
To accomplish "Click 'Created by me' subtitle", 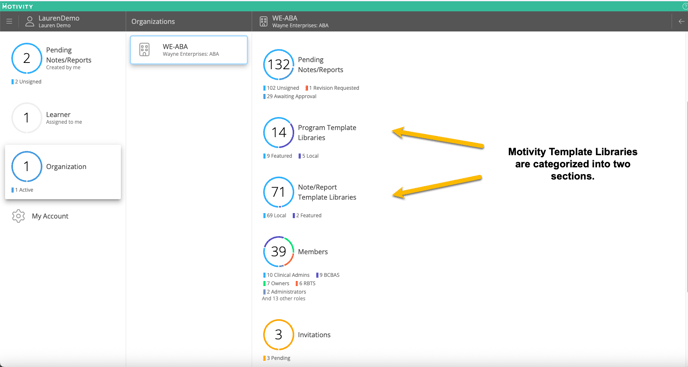I will [63, 68].
